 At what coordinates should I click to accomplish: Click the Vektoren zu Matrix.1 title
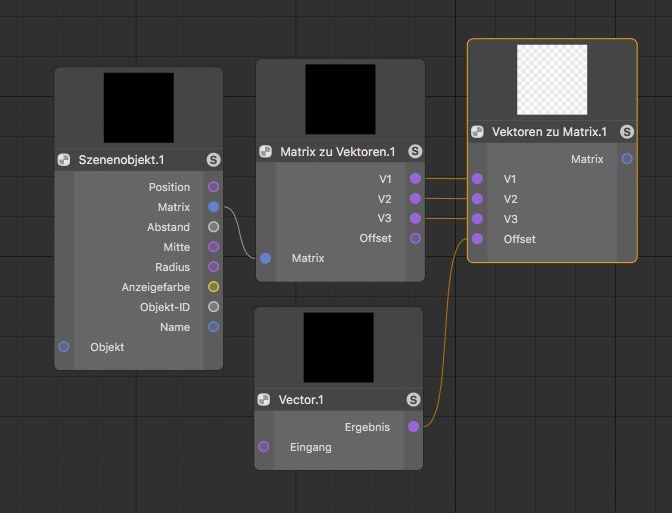(x=549, y=132)
